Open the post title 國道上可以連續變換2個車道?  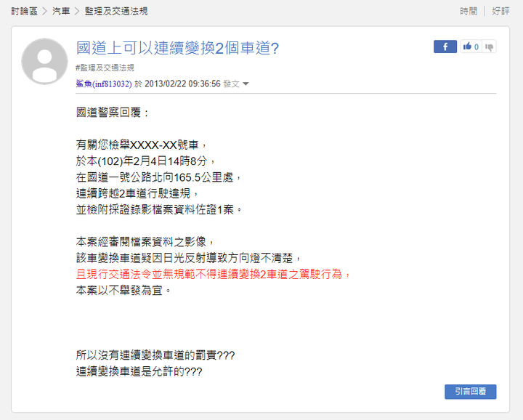point(177,48)
